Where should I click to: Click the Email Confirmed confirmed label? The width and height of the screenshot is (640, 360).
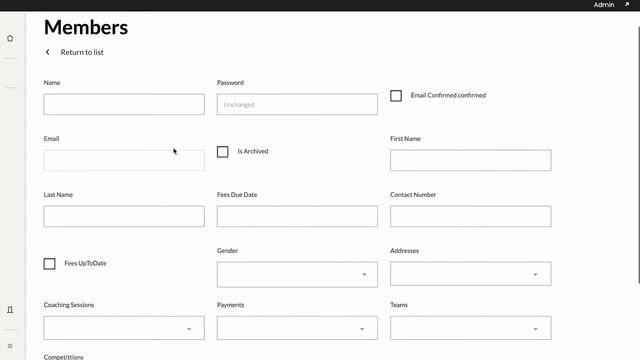click(448, 95)
